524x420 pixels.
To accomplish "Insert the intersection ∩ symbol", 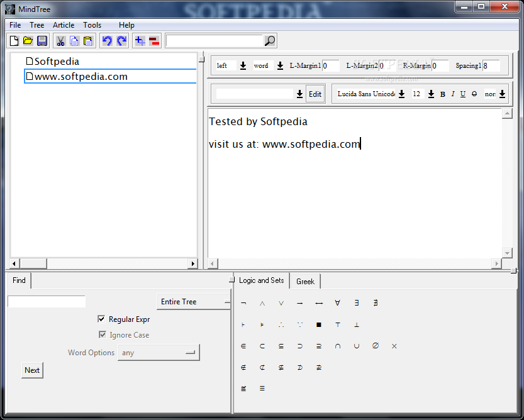I will (338, 346).
